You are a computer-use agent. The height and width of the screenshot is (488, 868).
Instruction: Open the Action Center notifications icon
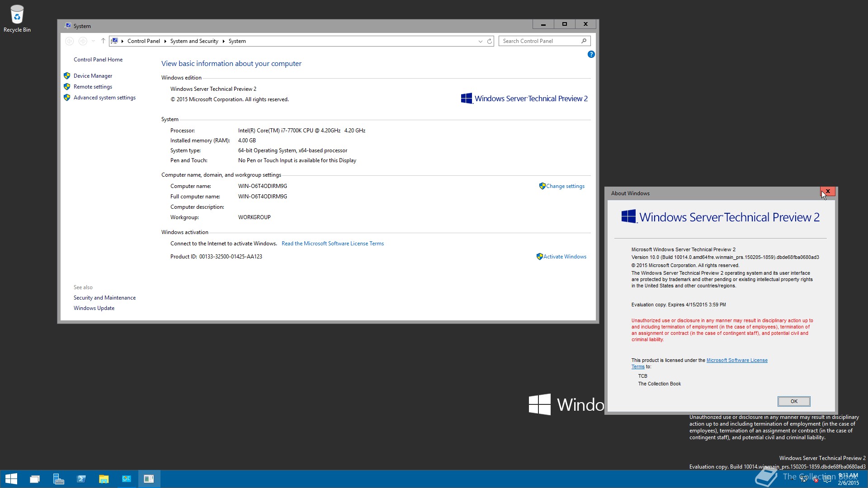(x=827, y=479)
